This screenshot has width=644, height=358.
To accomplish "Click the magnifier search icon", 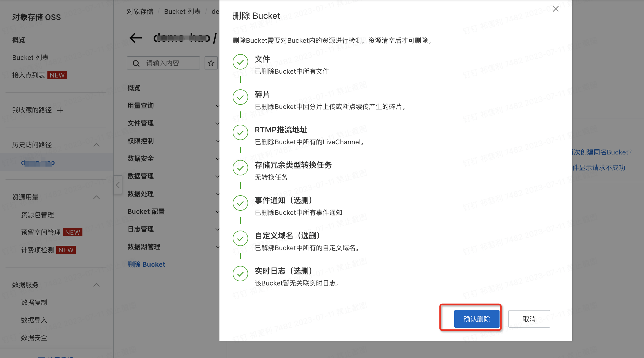I will (136, 63).
